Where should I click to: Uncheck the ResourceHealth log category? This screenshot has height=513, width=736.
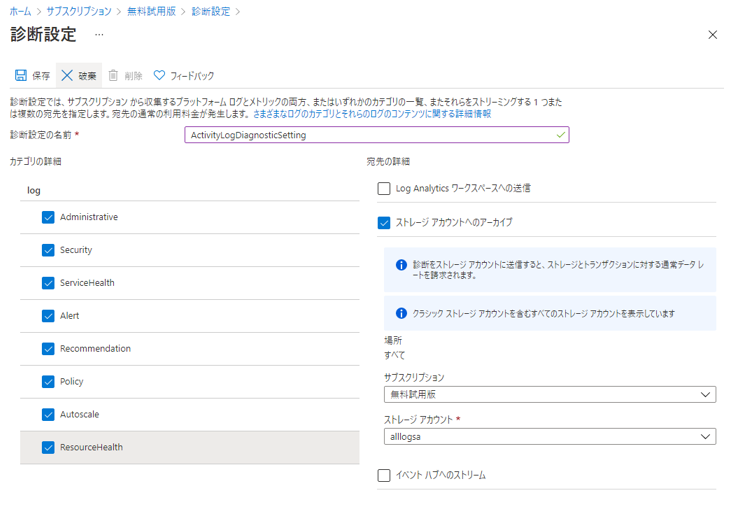(x=48, y=447)
